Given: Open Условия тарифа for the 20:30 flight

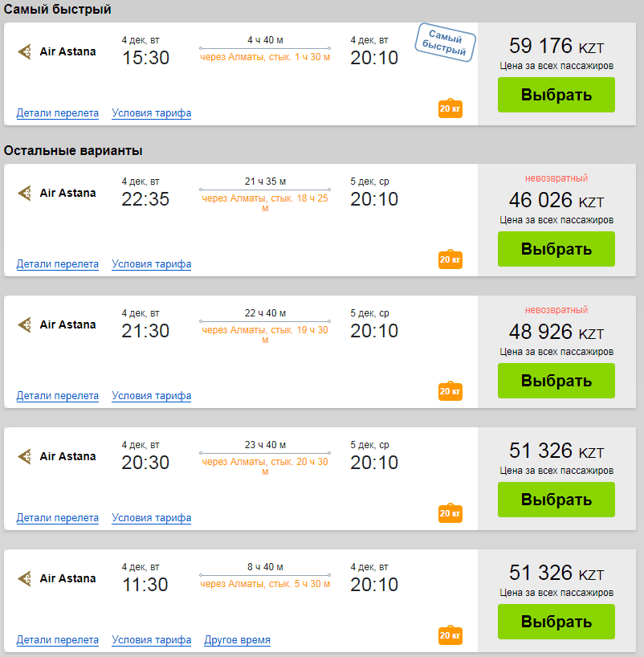Looking at the screenshot, I should (151, 518).
